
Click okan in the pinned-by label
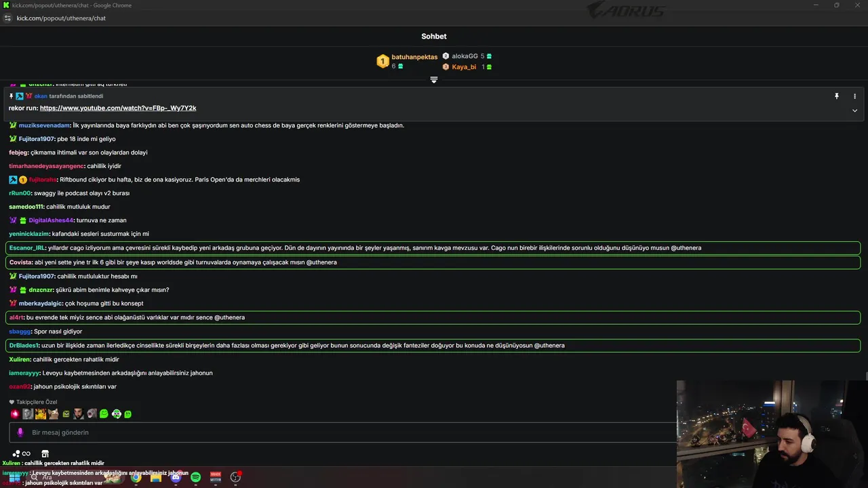pos(41,96)
